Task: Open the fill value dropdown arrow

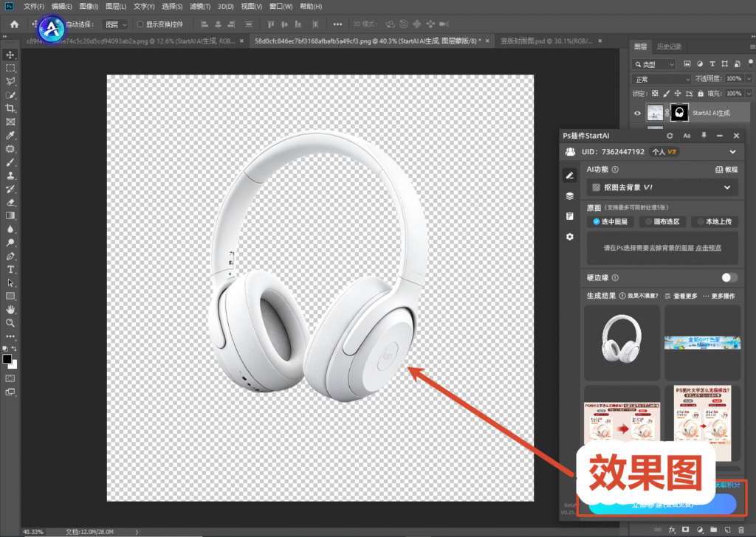Action: pyautogui.click(x=749, y=94)
